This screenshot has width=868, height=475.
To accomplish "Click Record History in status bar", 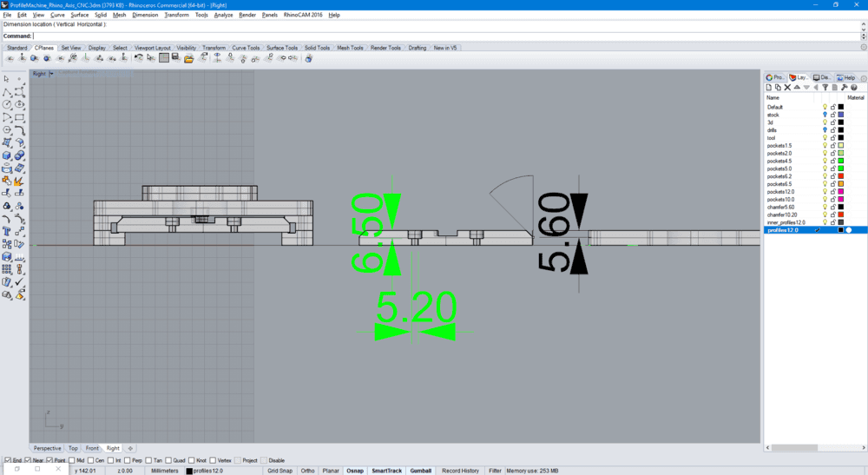I will [460, 471].
